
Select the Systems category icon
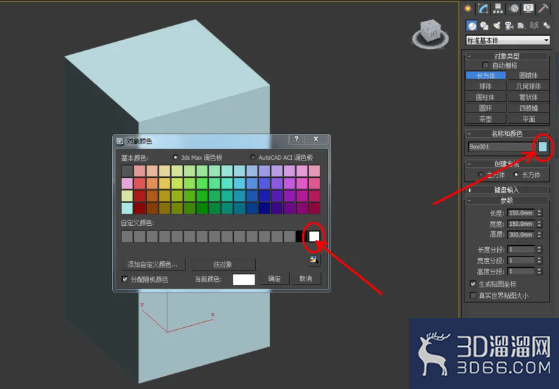point(546,26)
